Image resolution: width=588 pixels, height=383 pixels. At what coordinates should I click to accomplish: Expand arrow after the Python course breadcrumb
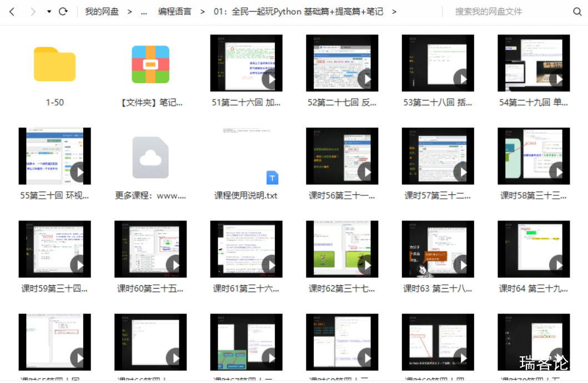click(x=394, y=12)
